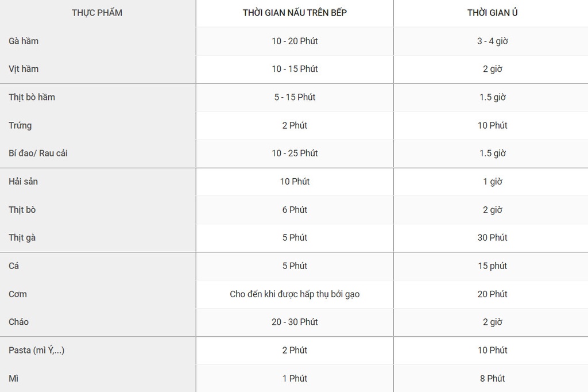Select the 20 - 30 Phút cooking time

pos(295,322)
